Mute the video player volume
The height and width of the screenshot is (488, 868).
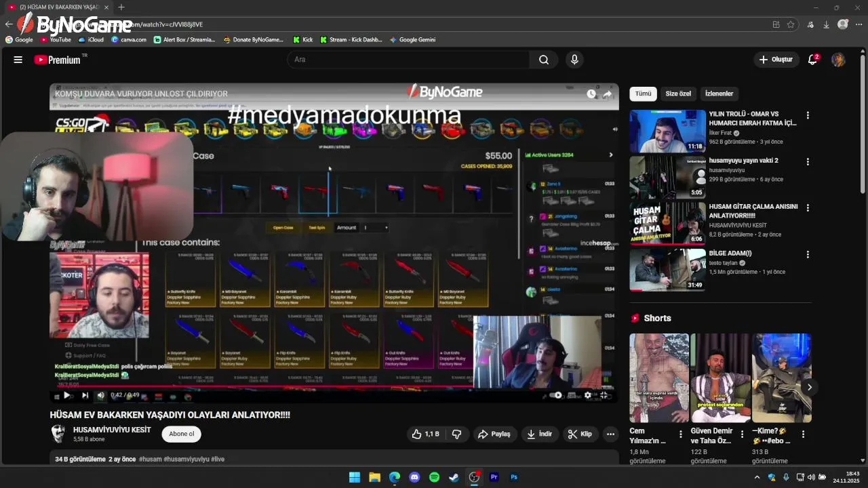point(101,395)
